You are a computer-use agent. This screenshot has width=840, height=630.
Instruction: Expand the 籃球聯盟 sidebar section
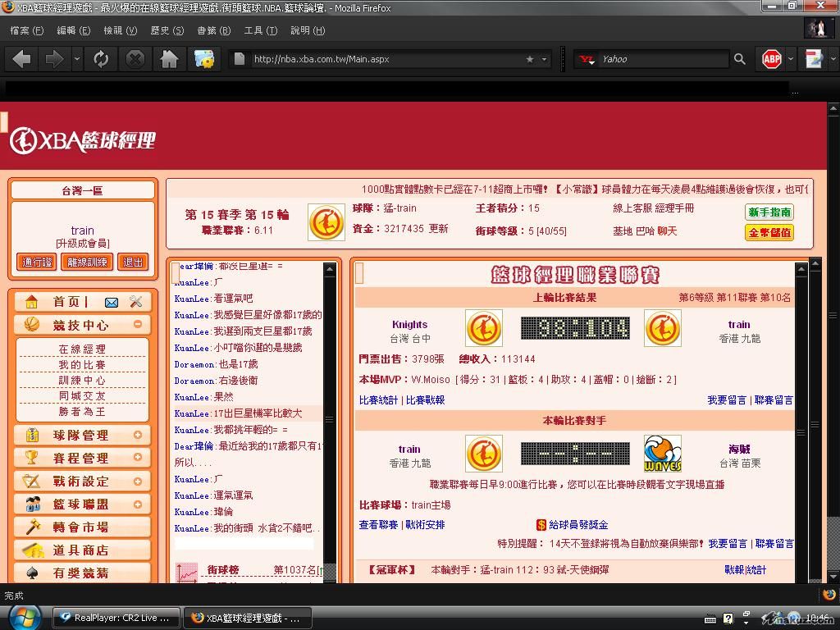[x=137, y=504]
